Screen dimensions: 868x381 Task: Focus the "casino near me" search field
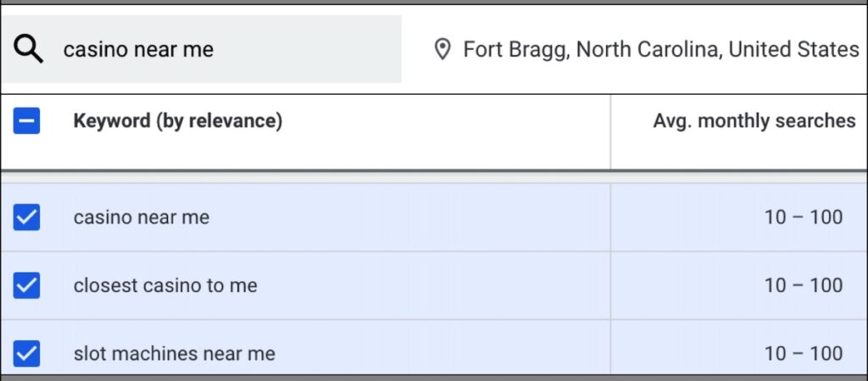click(138, 50)
